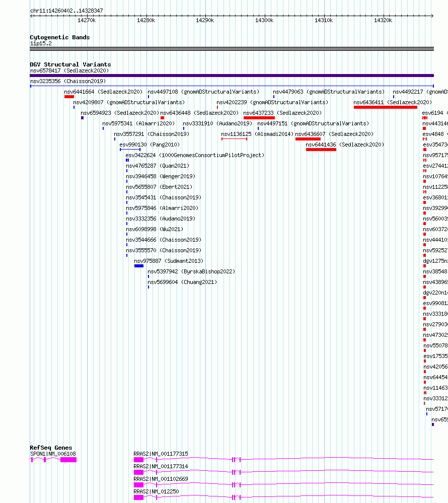The height and width of the screenshot is (503, 448).
Task: Select nsv3331910 (Audano2019) label
Action: (x=217, y=123)
